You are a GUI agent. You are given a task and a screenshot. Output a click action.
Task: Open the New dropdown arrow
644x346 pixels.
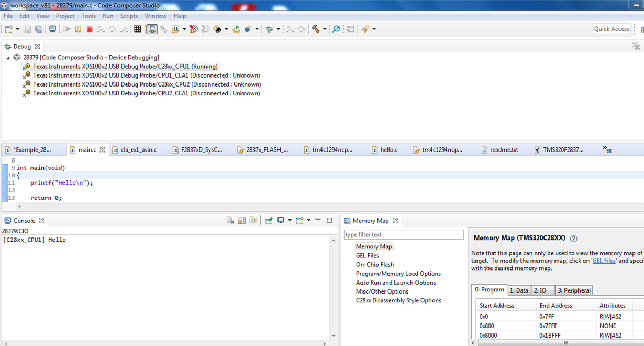click(17, 29)
